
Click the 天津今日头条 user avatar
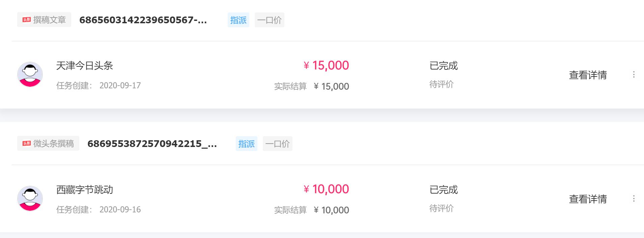coord(30,75)
